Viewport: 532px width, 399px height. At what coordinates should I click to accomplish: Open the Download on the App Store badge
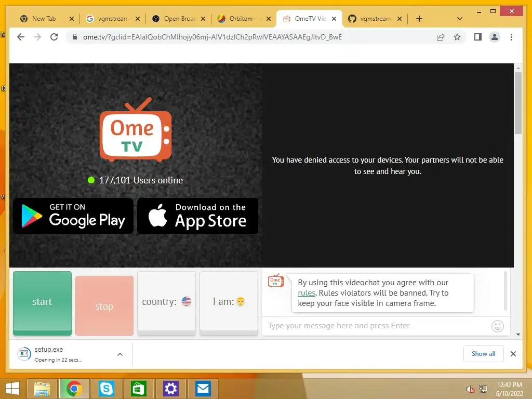(x=198, y=216)
